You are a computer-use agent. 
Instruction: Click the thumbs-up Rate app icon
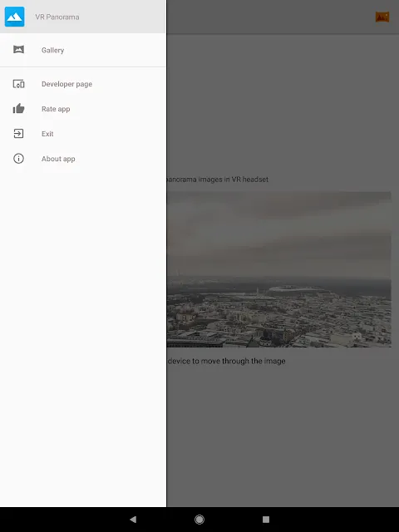click(x=18, y=109)
